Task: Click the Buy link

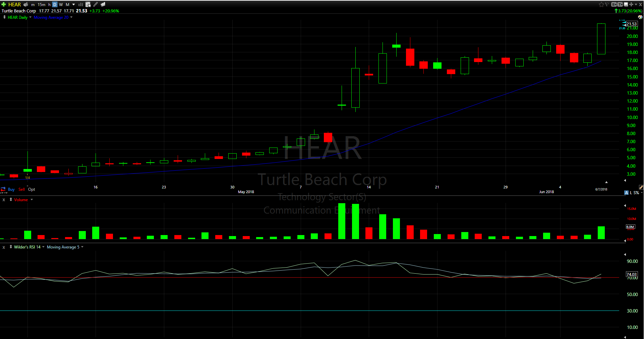Action: point(11,189)
